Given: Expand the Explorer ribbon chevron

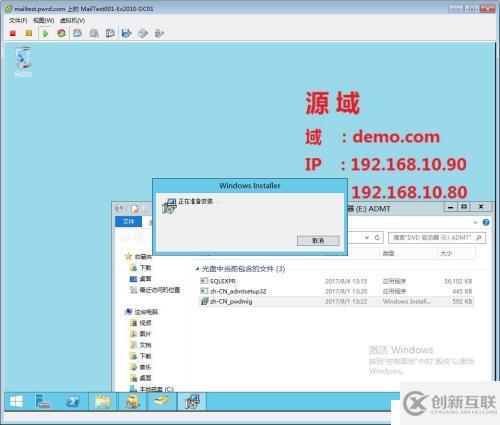Looking at the screenshot, I should (x=476, y=222).
